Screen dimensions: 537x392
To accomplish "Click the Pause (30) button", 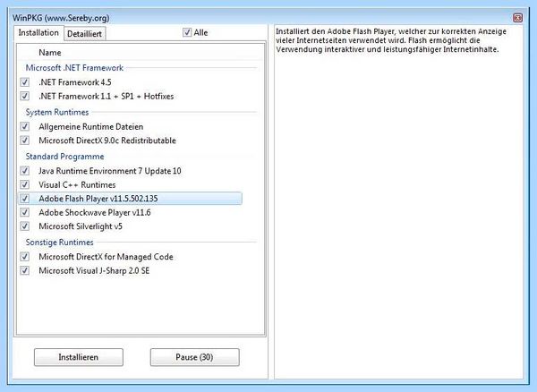I will [194, 357].
